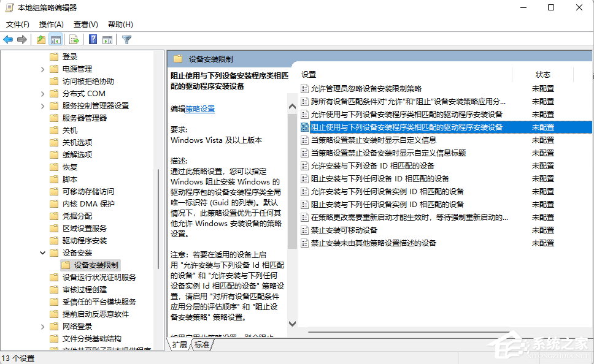Image resolution: width=594 pixels, height=364 pixels.
Task: Switch to the 标准 tab
Action: [x=202, y=345]
